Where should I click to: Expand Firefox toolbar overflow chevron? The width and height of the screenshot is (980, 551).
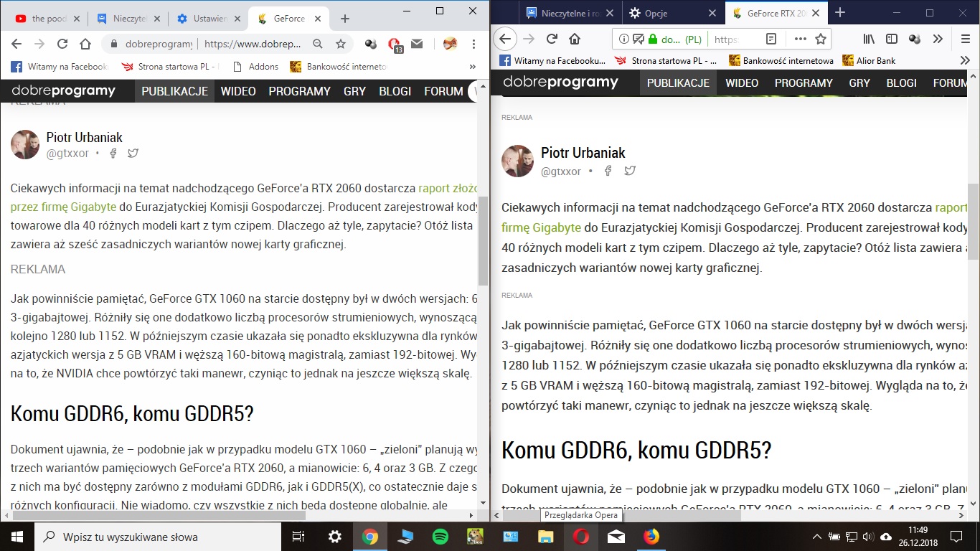coord(938,39)
